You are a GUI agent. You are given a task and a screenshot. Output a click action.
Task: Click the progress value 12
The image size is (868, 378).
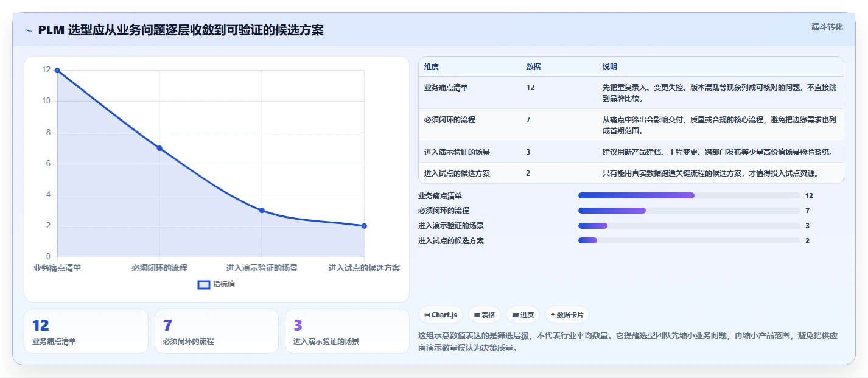809,195
